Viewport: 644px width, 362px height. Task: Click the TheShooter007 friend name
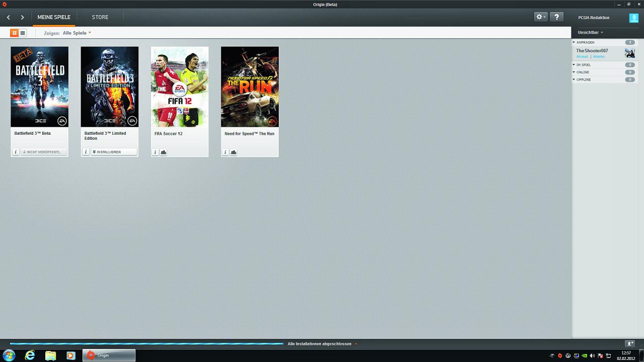[x=592, y=51]
